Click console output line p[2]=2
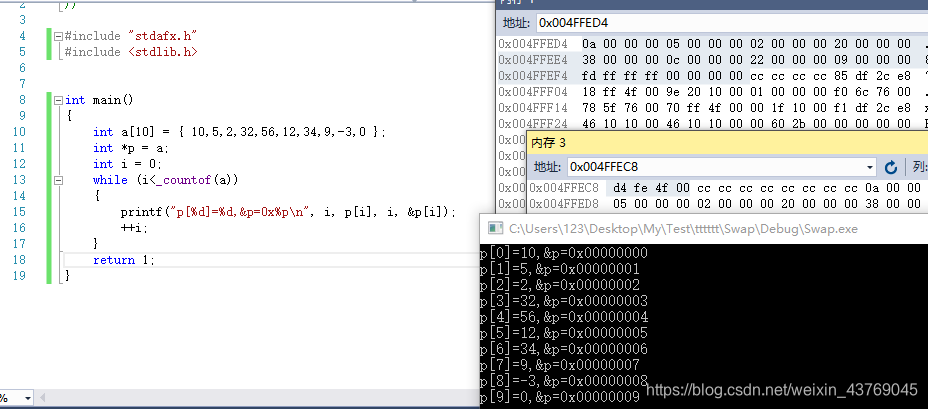Screen dimensions: 928x409 (559, 285)
